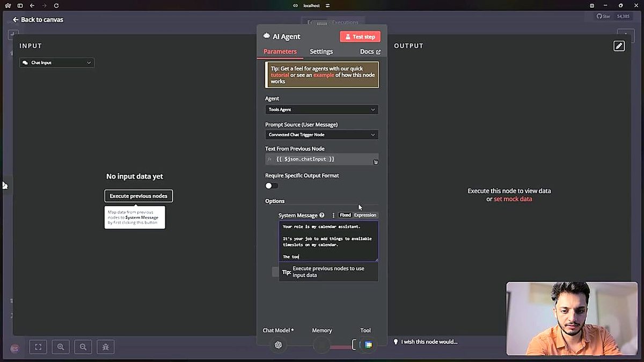This screenshot has width=644, height=362.
Task: Click the Back to canvas arrow icon
Action: tap(16, 20)
